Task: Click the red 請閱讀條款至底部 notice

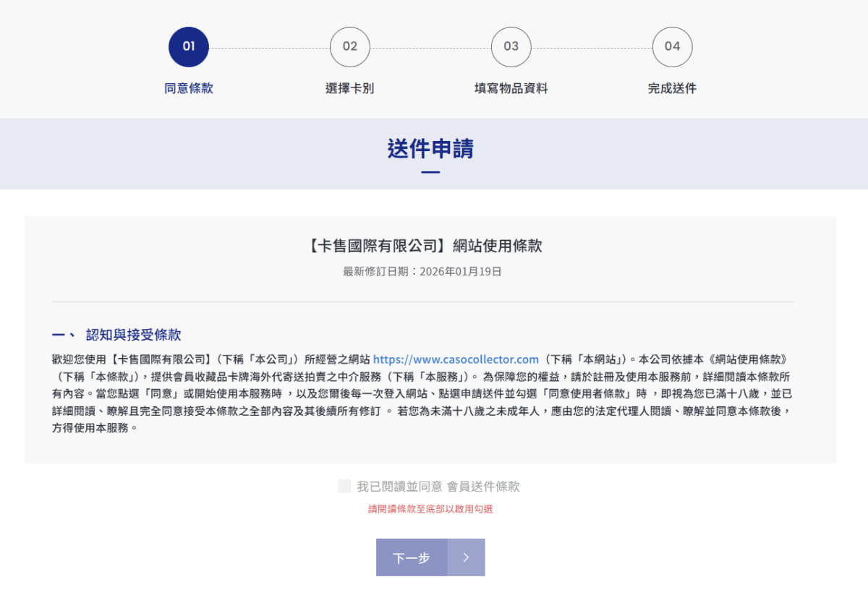Action: click(x=430, y=509)
